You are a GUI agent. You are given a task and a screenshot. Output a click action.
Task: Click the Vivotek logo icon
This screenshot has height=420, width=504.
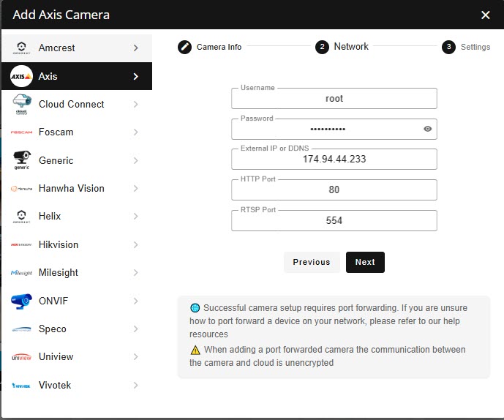(22, 386)
